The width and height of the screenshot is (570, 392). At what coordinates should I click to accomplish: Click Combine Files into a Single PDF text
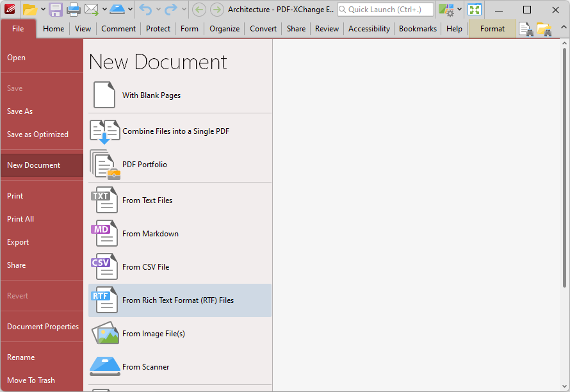pos(176,131)
